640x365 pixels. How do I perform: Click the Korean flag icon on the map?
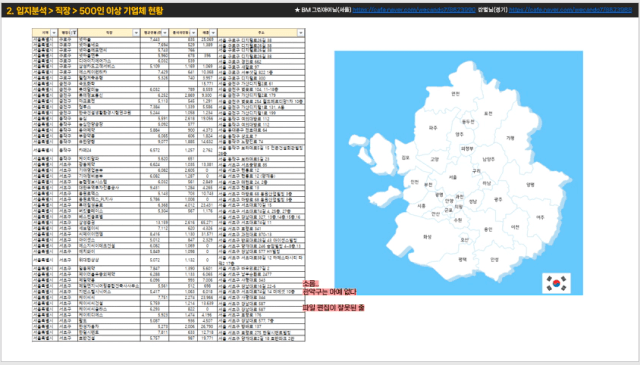tap(556, 283)
